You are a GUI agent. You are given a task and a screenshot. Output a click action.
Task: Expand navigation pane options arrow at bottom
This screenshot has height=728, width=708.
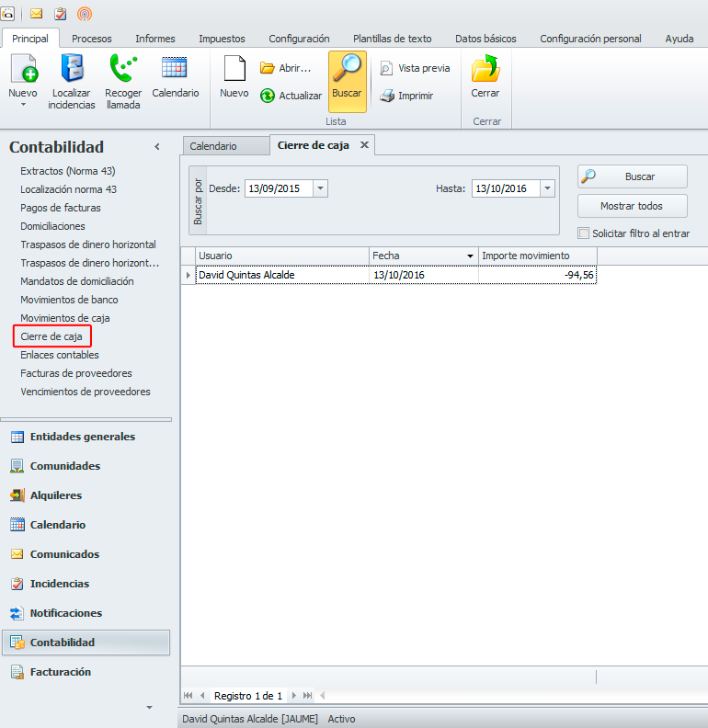click(149, 708)
